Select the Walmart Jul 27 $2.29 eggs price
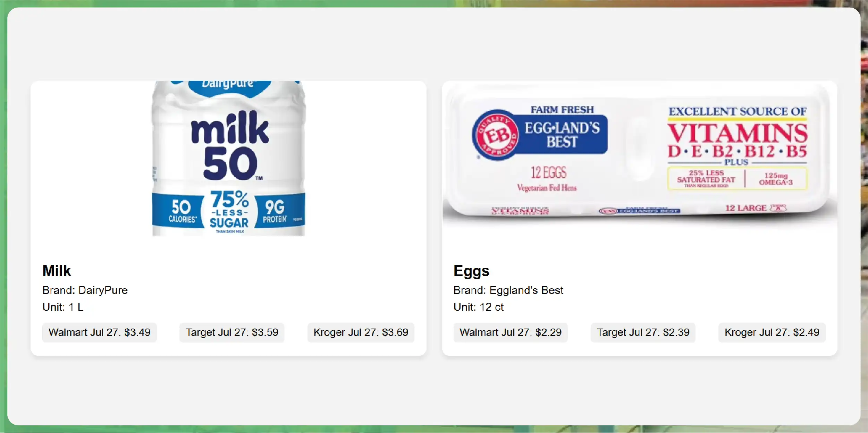The height and width of the screenshot is (433, 868). (510, 332)
